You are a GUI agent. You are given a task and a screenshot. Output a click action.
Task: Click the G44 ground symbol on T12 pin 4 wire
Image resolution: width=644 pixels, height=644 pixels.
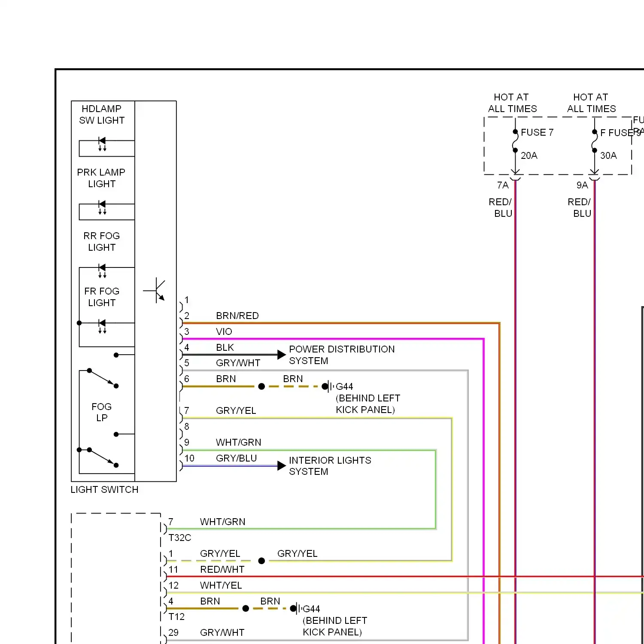296,608
